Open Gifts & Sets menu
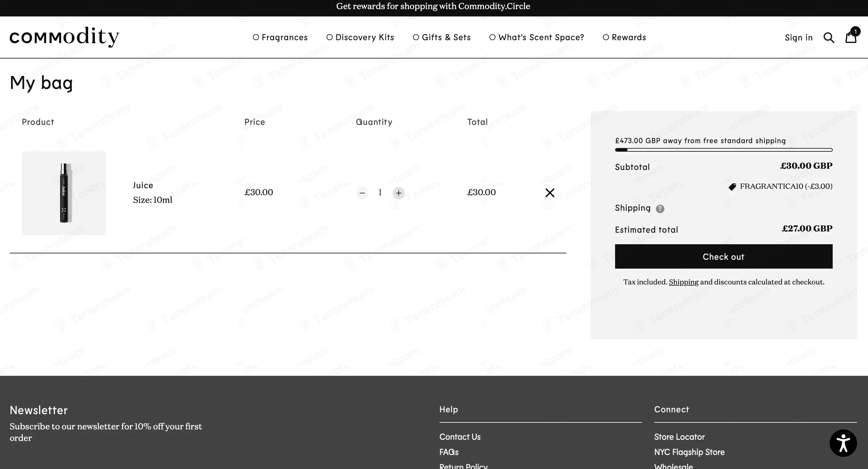 click(442, 37)
